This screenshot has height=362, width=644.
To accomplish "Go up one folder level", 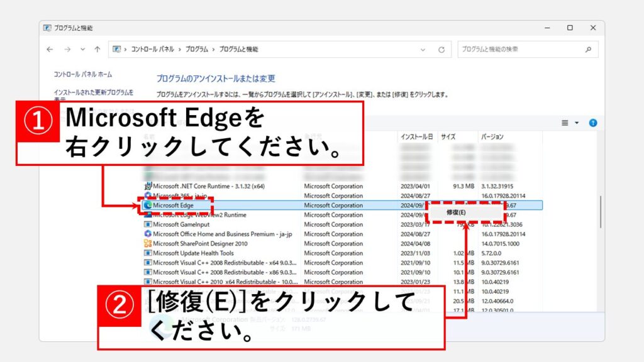I will tap(97, 50).
